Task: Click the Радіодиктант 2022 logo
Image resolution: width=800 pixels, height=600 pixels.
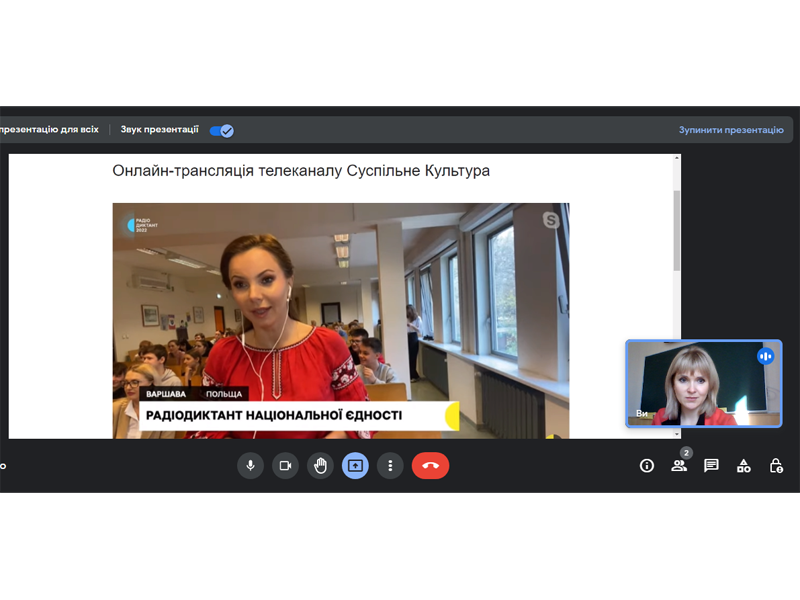Action: (142, 225)
